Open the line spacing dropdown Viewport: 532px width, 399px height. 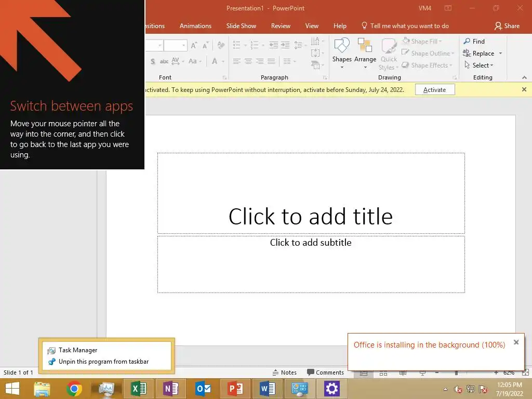(x=300, y=45)
